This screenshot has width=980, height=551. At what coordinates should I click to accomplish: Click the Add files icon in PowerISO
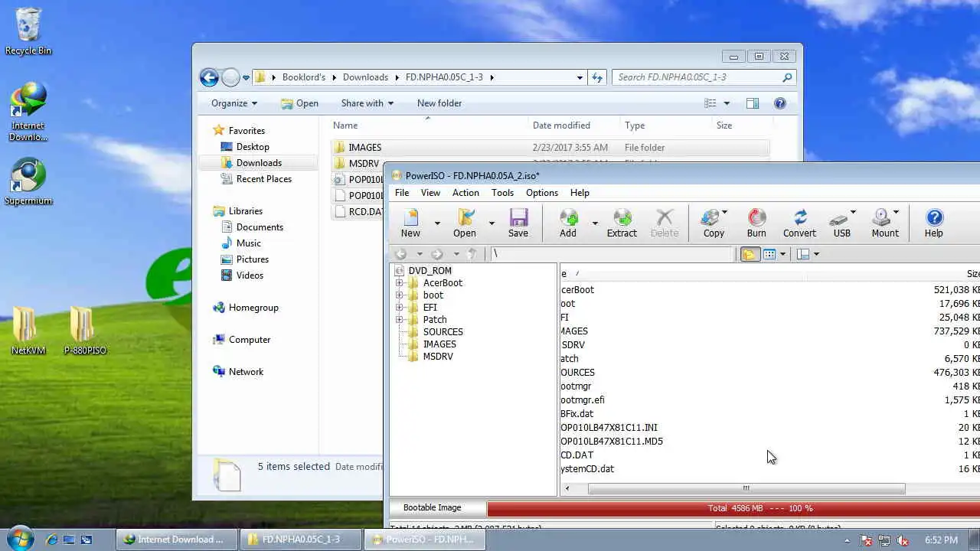click(x=568, y=223)
